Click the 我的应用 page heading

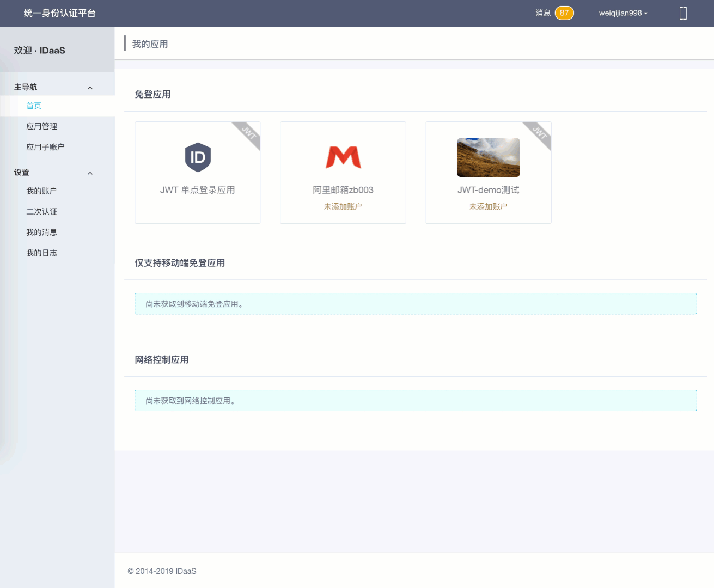150,44
